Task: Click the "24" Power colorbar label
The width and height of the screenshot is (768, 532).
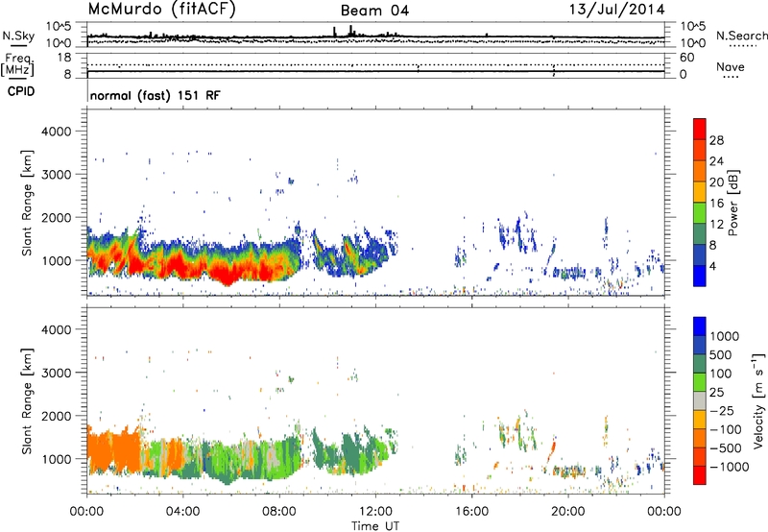Action: (716, 161)
